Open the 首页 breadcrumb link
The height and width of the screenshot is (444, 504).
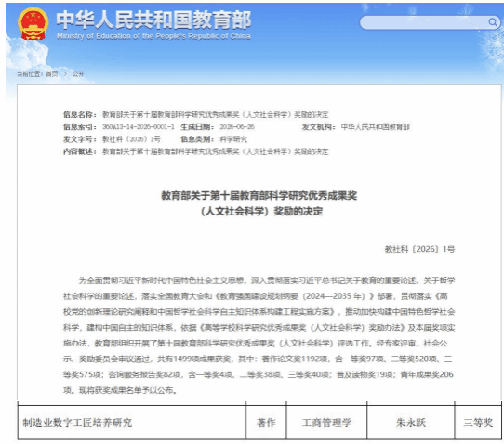[52, 74]
